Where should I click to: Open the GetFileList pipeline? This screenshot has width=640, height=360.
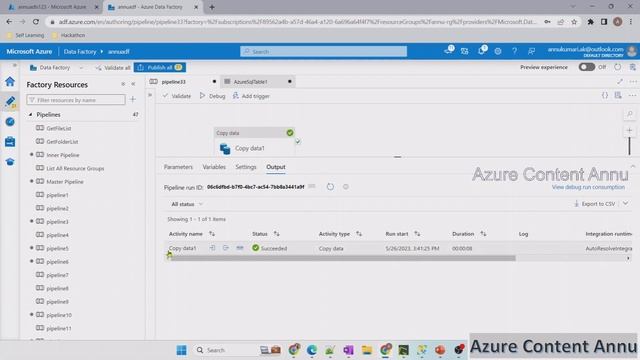(x=59, y=128)
